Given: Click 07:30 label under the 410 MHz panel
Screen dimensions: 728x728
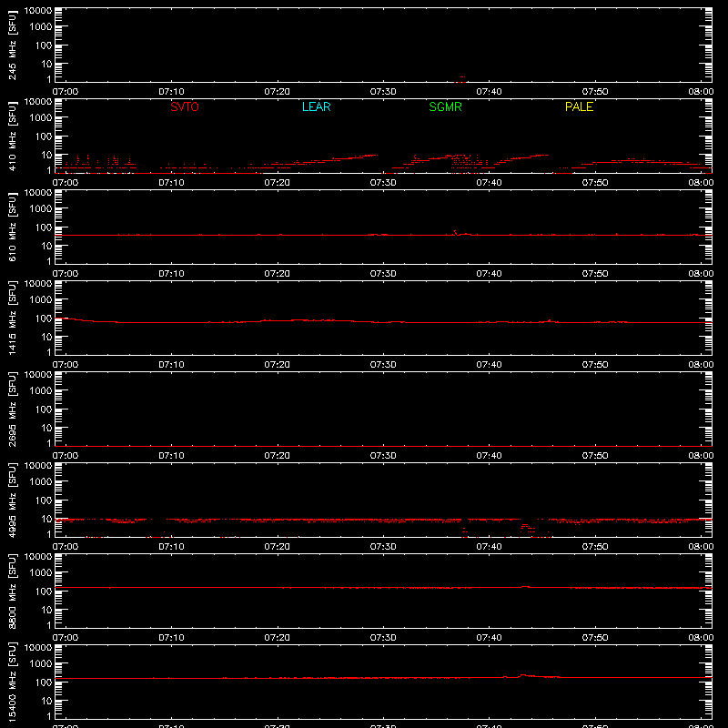Looking at the screenshot, I should (383, 183).
